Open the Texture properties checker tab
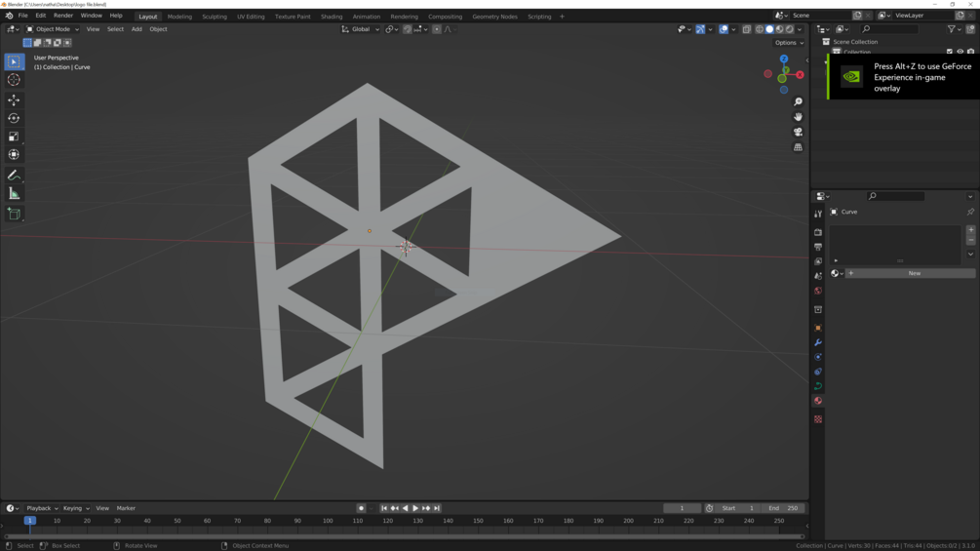The width and height of the screenshot is (980, 551). (x=818, y=419)
